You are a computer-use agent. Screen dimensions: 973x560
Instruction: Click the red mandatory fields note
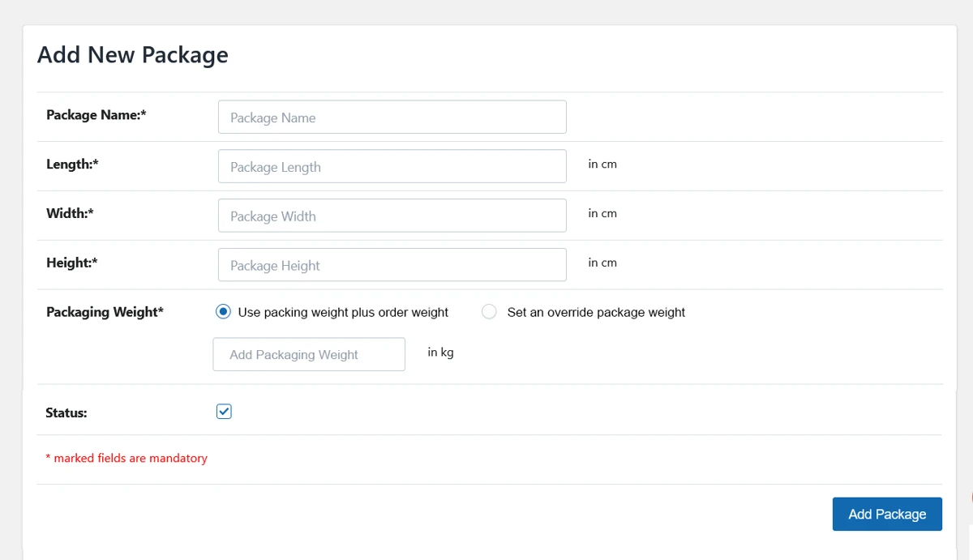tap(126, 459)
